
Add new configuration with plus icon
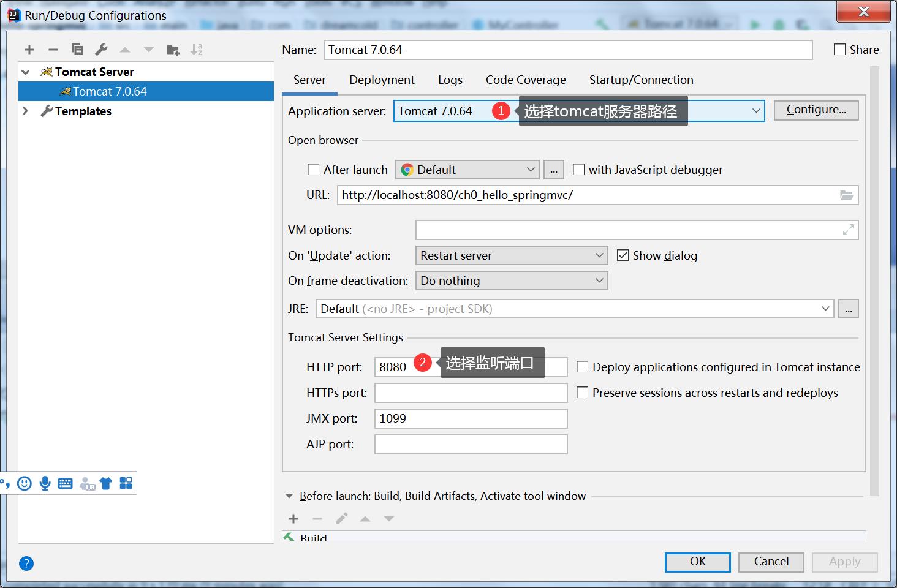[x=29, y=50]
